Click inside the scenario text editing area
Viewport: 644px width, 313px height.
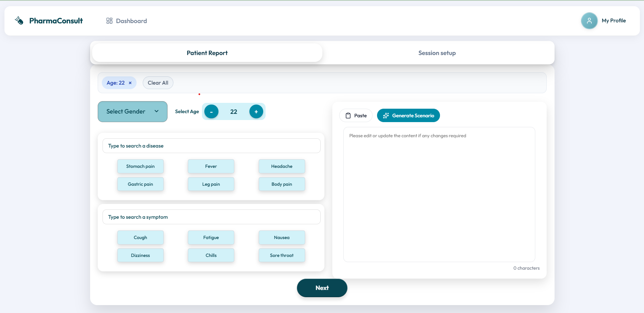tap(439, 194)
